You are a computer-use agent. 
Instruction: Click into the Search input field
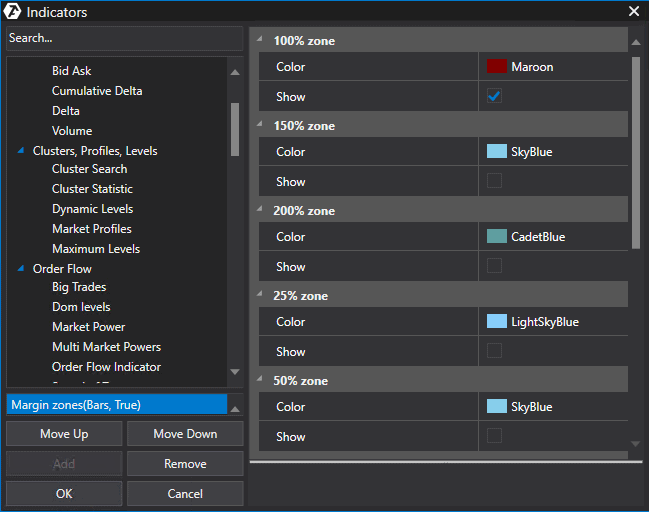click(x=123, y=38)
